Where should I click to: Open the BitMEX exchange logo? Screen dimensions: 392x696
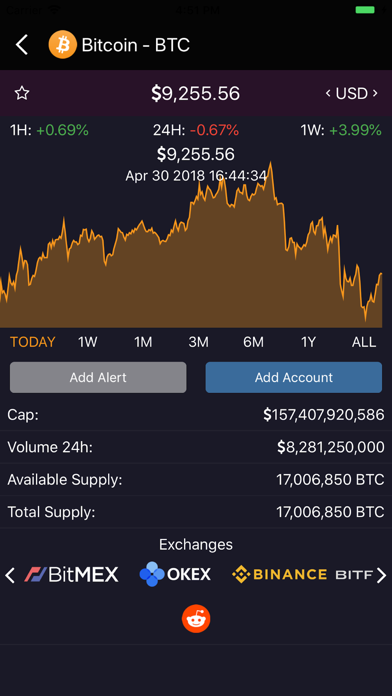[x=71, y=574]
